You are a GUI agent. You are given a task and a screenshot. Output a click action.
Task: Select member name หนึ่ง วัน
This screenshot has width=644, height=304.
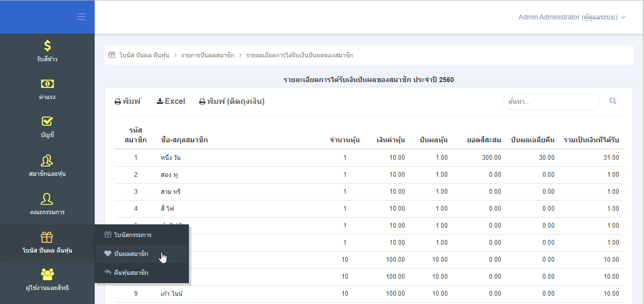[170, 158]
